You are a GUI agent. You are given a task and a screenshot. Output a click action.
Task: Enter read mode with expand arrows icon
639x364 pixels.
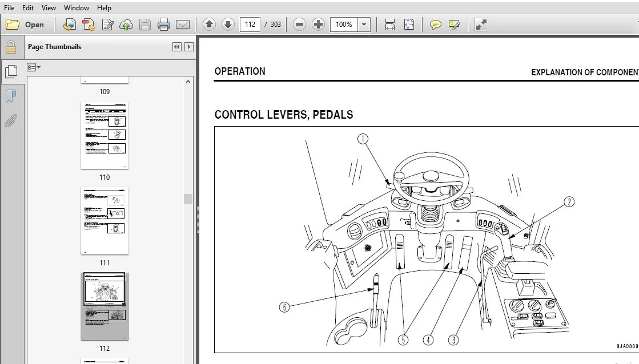[x=481, y=25]
